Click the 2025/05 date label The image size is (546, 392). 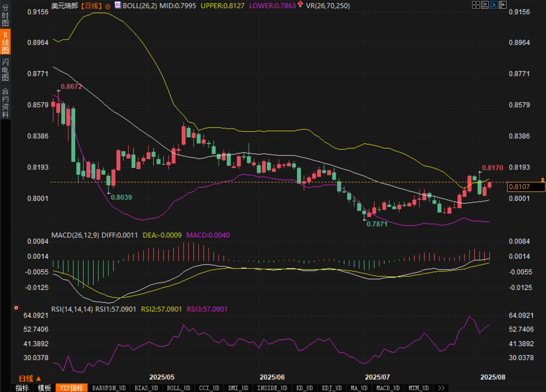(162, 377)
